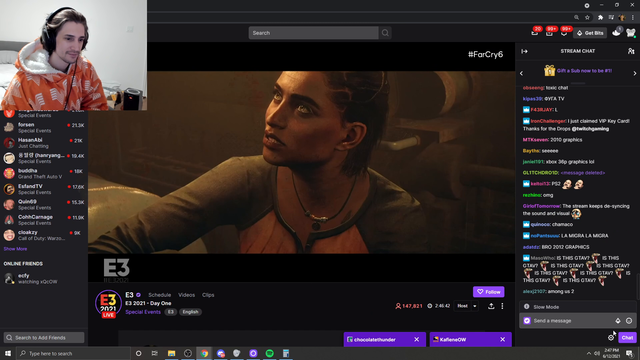Click the Slow Mode info icon
640x360 pixels.
click(527, 307)
